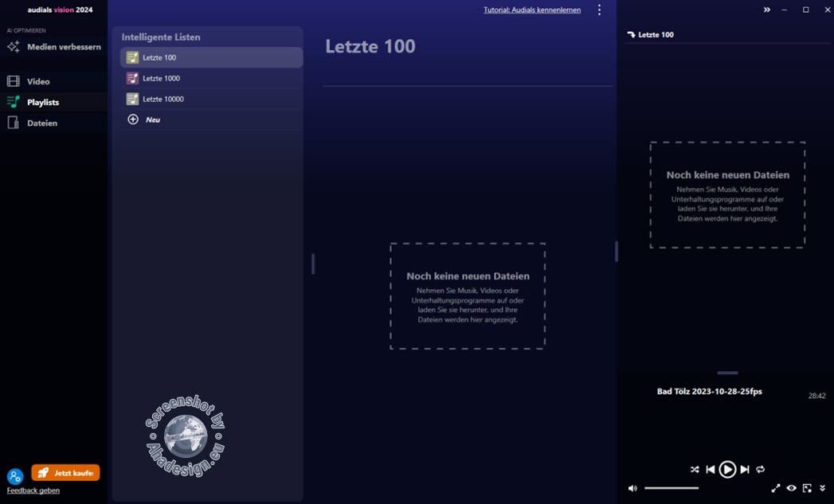
Task: Select the Letzte 1000 smart list
Action: [x=211, y=78]
